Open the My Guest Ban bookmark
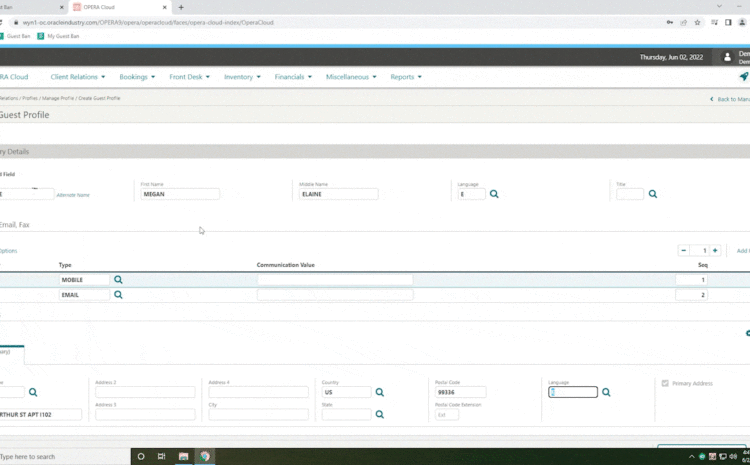The height and width of the screenshot is (465, 750). (58, 36)
